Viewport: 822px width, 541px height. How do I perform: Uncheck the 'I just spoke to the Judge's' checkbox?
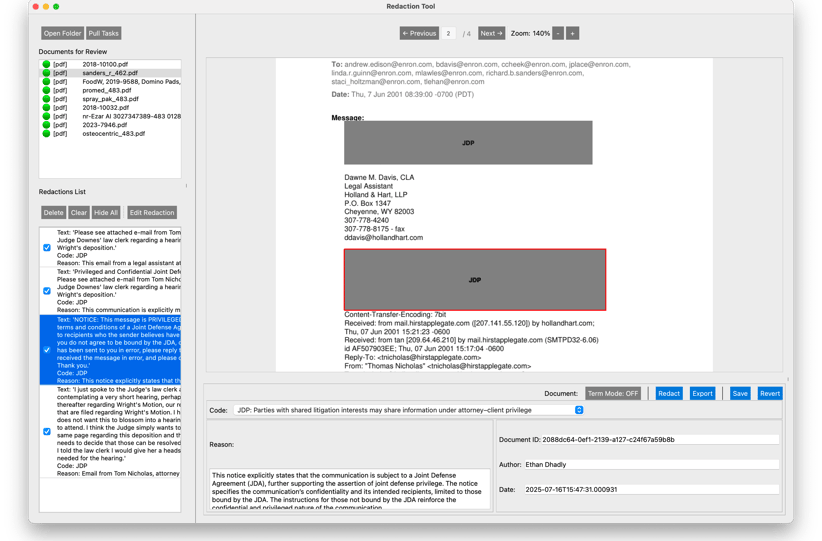point(47,431)
